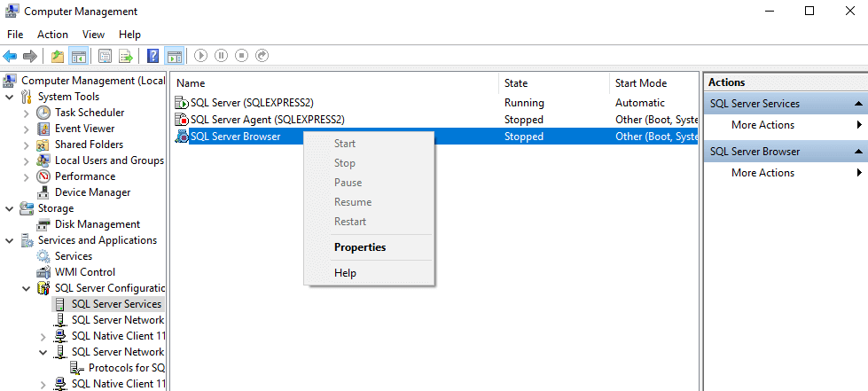Click the blue Help question mark icon

click(x=153, y=56)
